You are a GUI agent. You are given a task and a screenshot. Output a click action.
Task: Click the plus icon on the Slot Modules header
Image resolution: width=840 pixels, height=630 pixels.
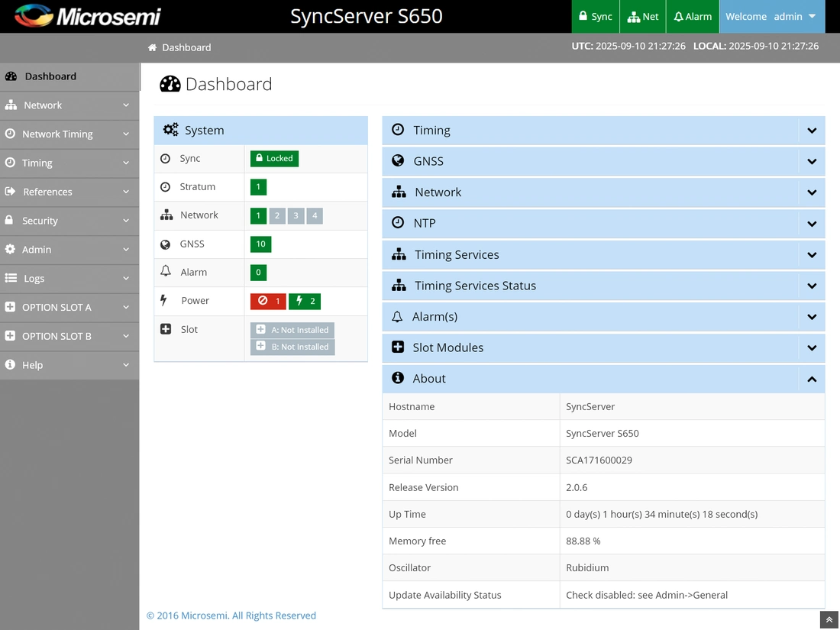tap(398, 347)
